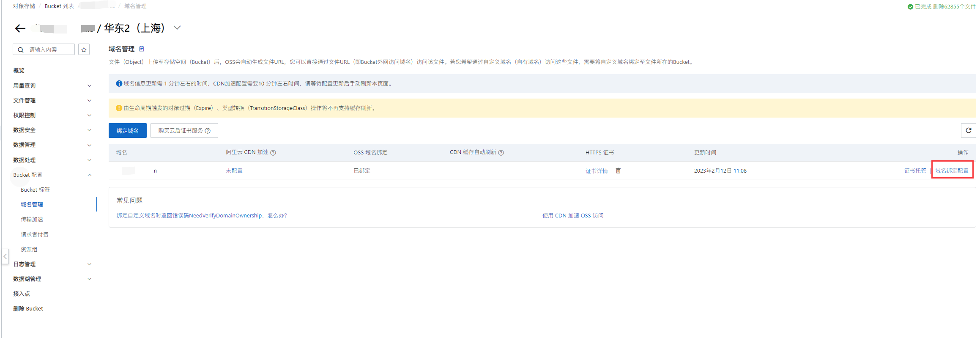This screenshot has width=980, height=338.
Task: Open the 使用 CDN 加速 OSS 访问 link
Action: click(573, 215)
